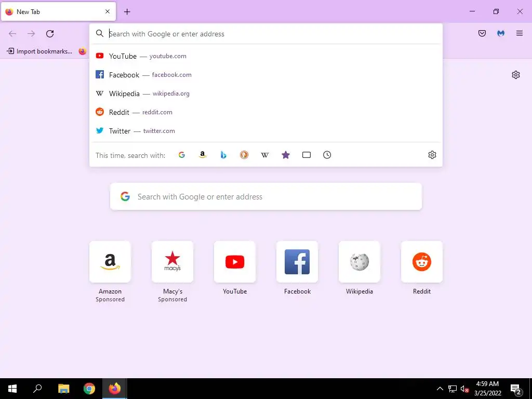The width and height of the screenshot is (532, 399).
Task: Show hidden system tray icons
Action: tap(440, 389)
